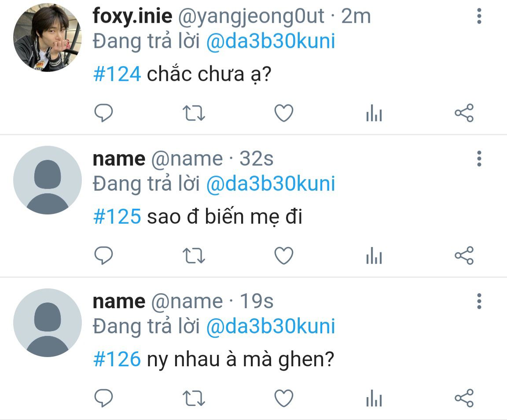The width and height of the screenshot is (507, 420).
Task: View analytics of the #124 tweet
Action: coord(374,113)
